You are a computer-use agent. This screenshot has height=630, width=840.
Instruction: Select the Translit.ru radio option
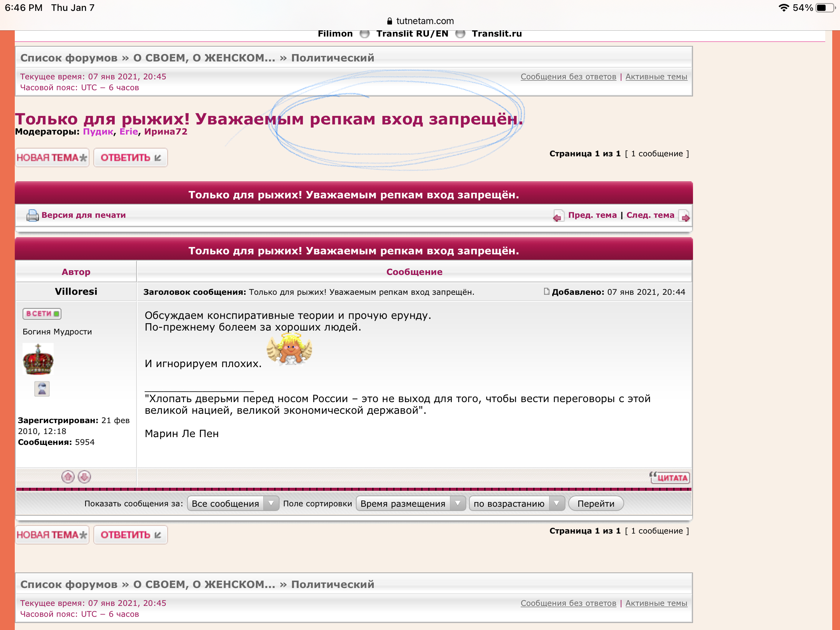click(x=460, y=34)
